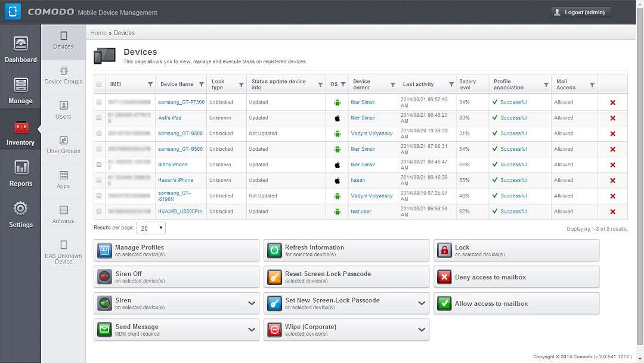Screen dimensions: 644x363
Task: Go to Home breadcrumb link
Action: tap(98, 33)
